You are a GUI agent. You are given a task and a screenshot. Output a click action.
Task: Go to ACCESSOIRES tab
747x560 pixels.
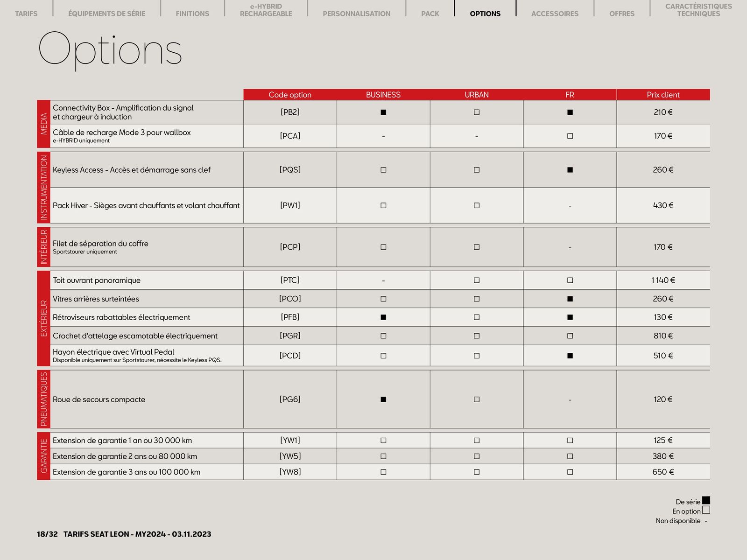coord(555,14)
